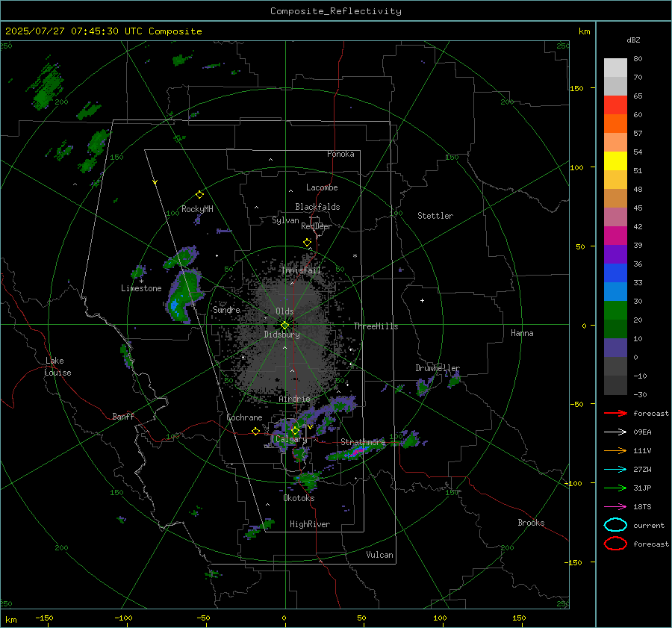Click the white plus marker west of Hanna
This screenshot has height=628, width=672.
pos(422,300)
